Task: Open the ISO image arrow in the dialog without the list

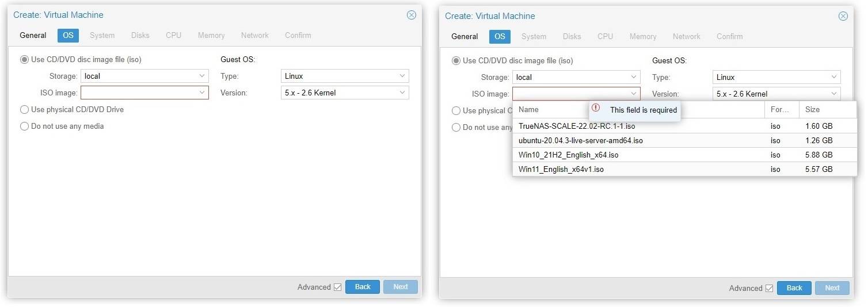Action: click(202, 93)
